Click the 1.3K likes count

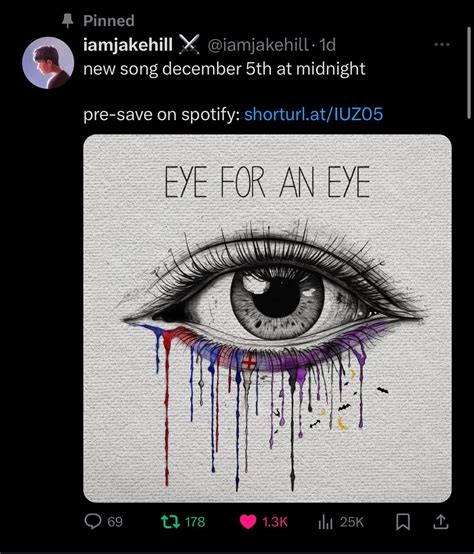click(275, 522)
